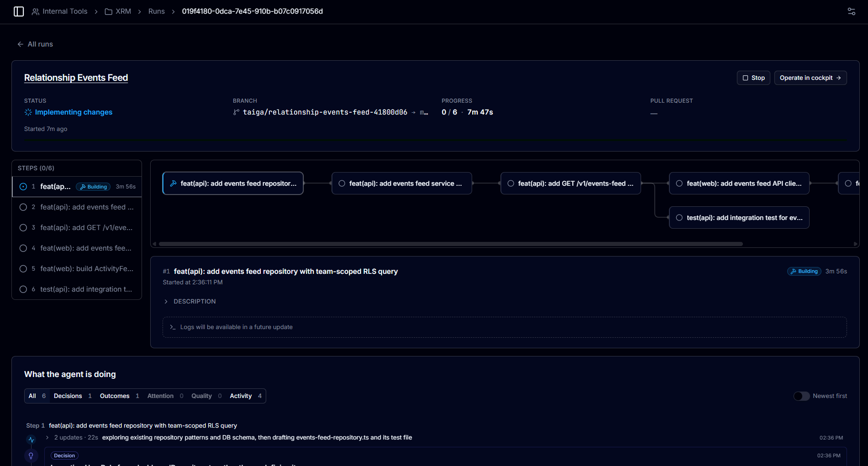Click the Step 1 activity heading text
The height and width of the screenshot is (466, 868).
[x=132, y=426]
